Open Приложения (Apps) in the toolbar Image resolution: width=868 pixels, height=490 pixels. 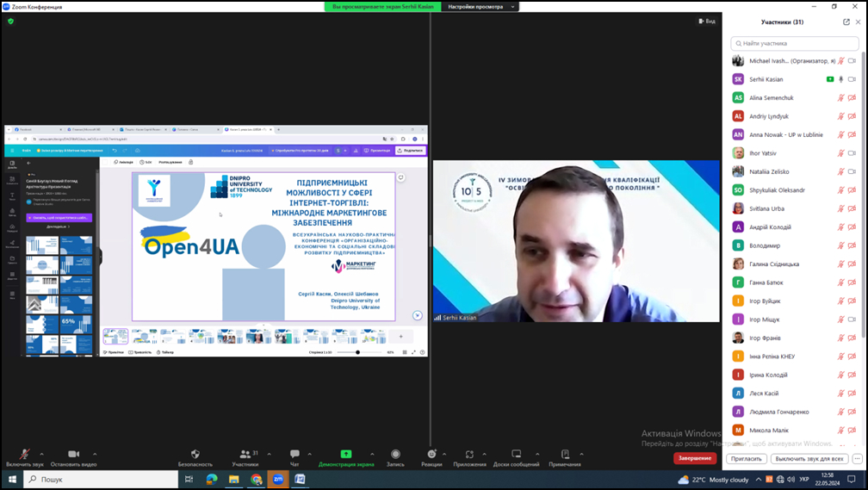[x=469, y=454]
